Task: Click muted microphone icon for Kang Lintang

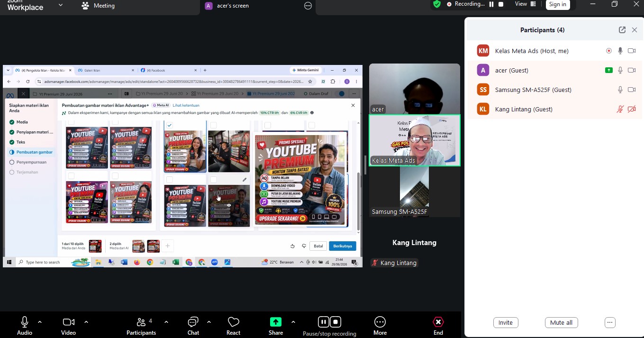Action: pyautogui.click(x=620, y=109)
